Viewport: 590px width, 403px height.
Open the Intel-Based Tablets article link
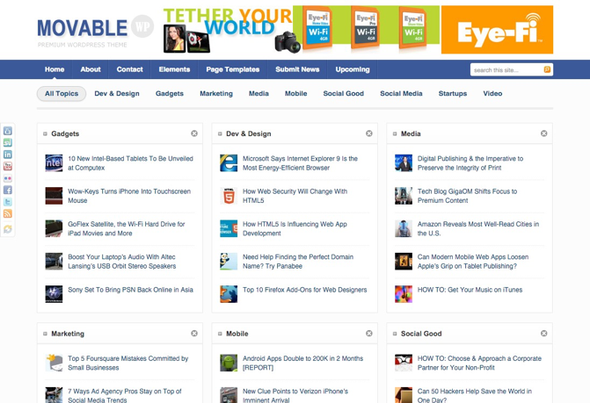130,163
